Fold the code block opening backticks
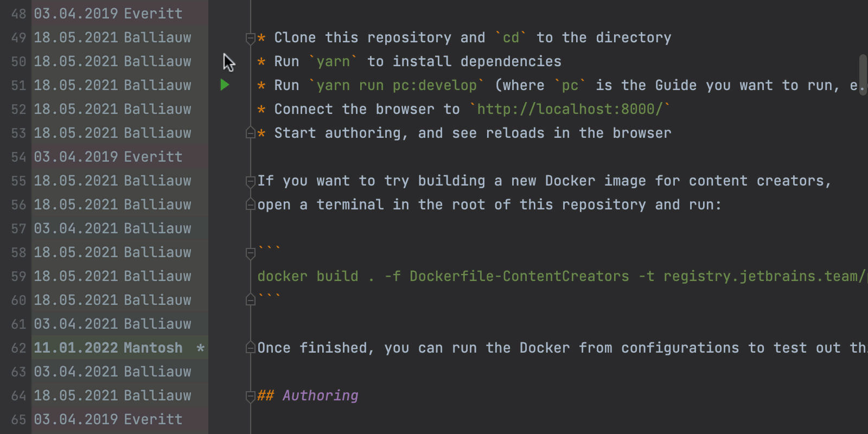 click(251, 253)
